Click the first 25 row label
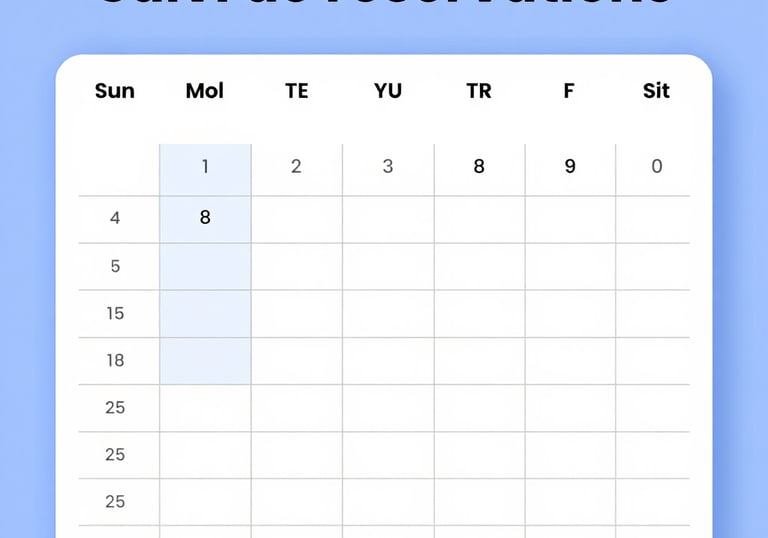The width and height of the screenshot is (768, 538). click(115, 407)
